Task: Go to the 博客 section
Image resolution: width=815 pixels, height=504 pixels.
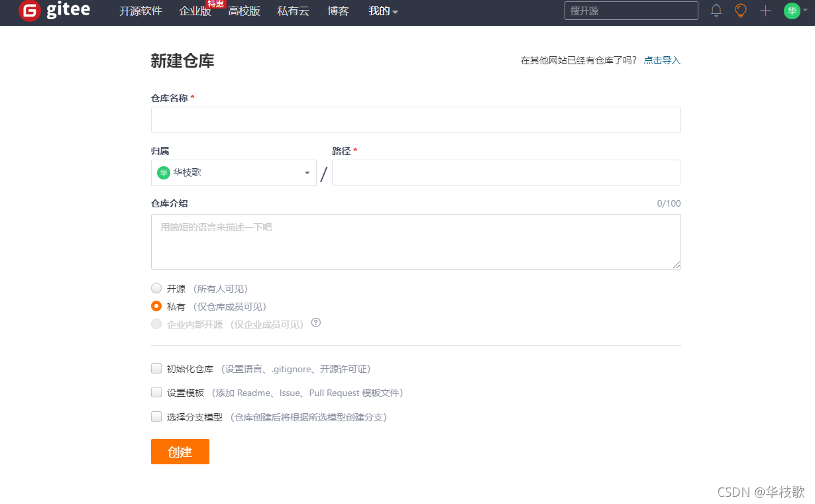Action: [338, 11]
